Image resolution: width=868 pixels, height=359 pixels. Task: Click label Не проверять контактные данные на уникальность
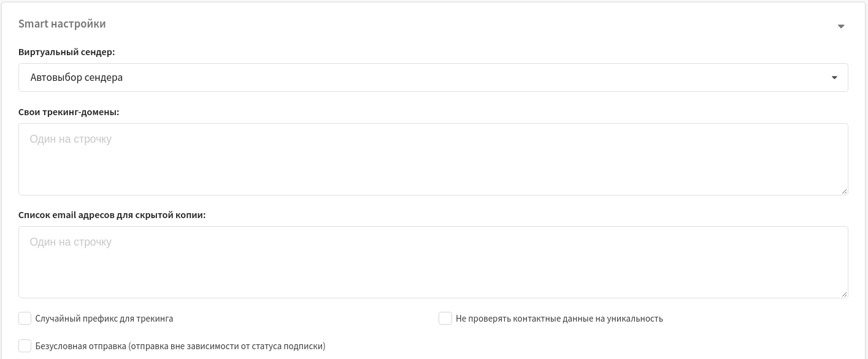pos(559,319)
